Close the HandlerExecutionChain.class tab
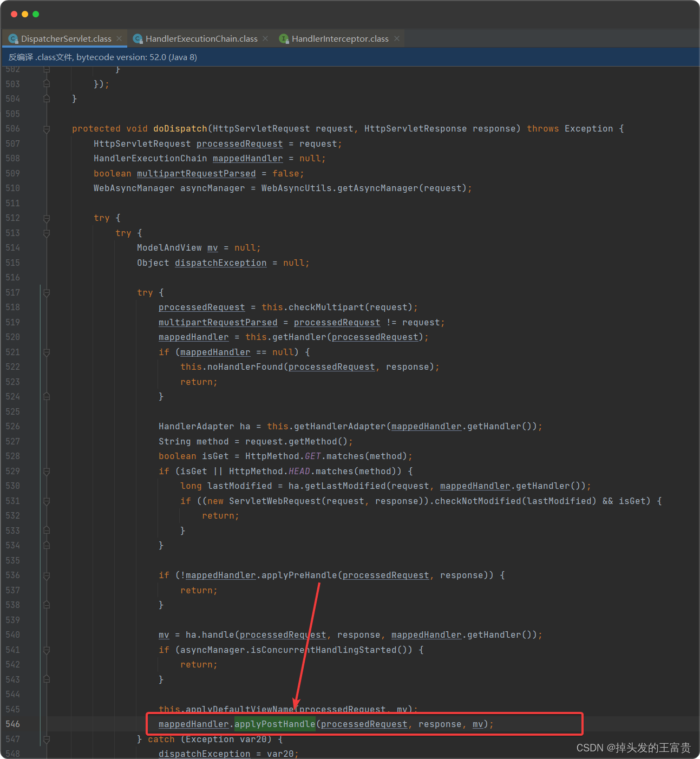Viewport: 700px width, 759px height. [x=265, y=38]
